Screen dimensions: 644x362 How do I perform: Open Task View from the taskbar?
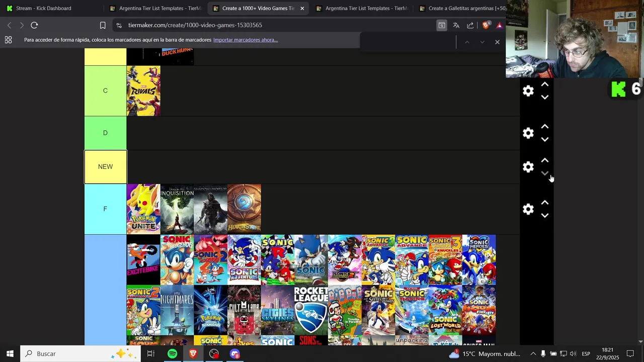[151, 354]
